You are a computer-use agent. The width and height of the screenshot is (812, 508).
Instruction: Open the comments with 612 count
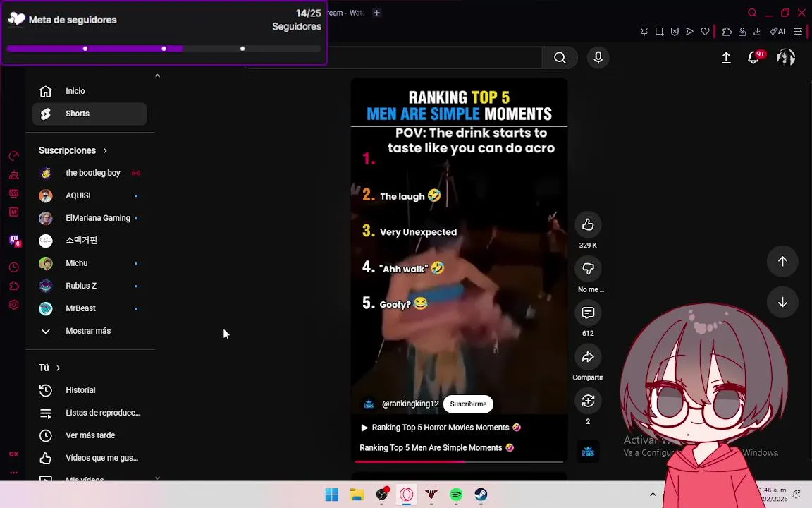[588, 313]
